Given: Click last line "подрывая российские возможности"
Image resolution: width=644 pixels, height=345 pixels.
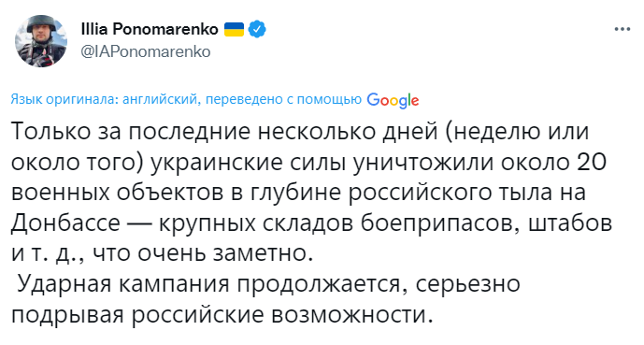Looking at the screenshot, I should coord(222,314).
